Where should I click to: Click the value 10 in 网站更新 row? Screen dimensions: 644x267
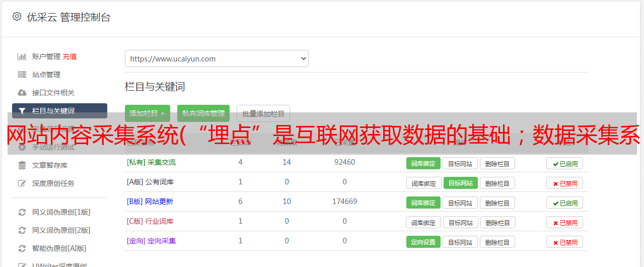[x=287, y=202]
